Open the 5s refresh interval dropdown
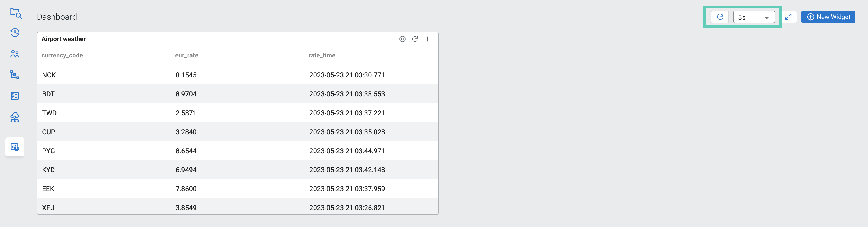This screenshot has width=868, height=227. pyautogui.click(x=753, y=17)
